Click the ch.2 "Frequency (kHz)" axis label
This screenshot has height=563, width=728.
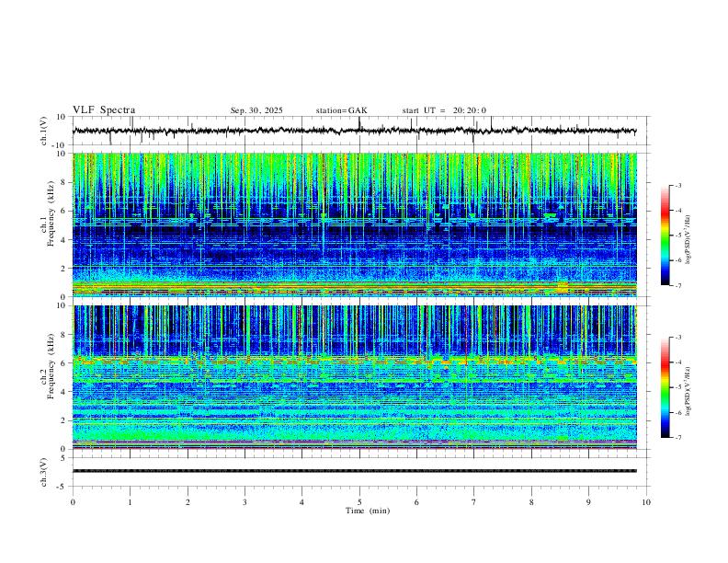51,366
